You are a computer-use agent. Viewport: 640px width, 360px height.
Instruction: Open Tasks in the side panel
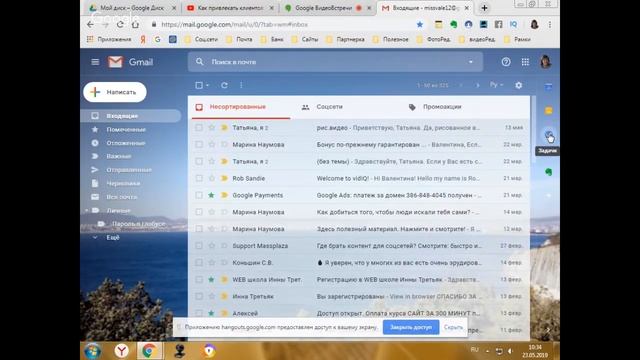(x=549, y=135)
